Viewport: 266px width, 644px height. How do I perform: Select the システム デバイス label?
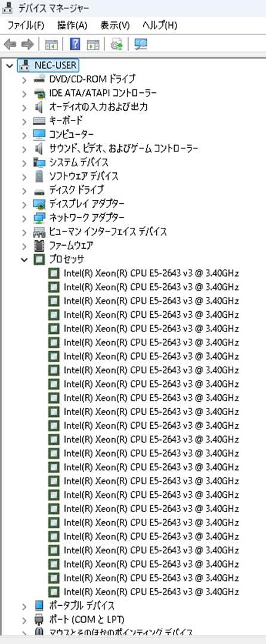point(79,162)
